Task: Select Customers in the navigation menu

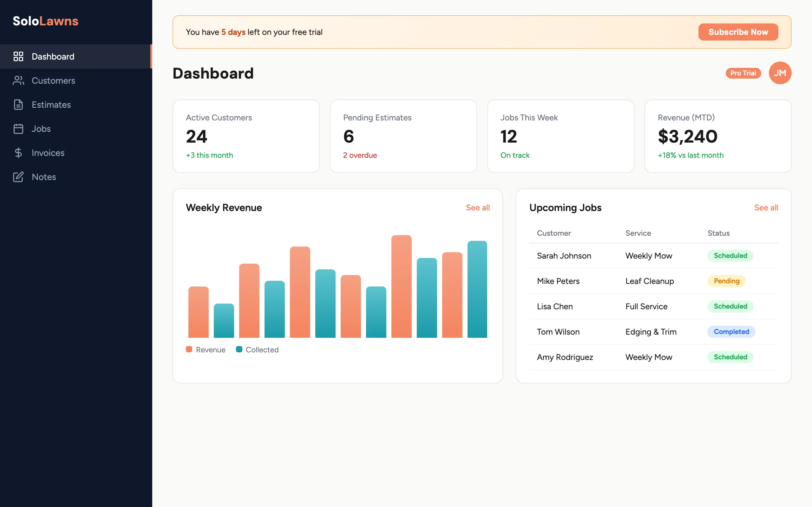Action: click(x=53, y=80)
